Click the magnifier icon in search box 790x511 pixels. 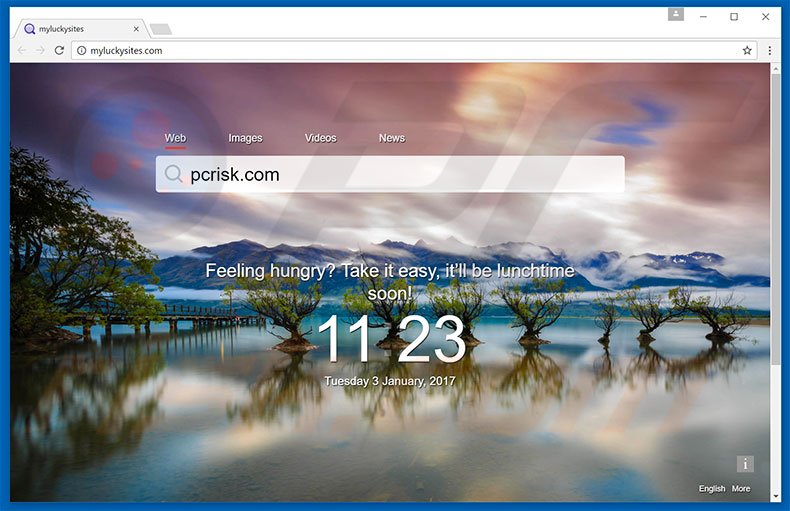tap(174, 174)
